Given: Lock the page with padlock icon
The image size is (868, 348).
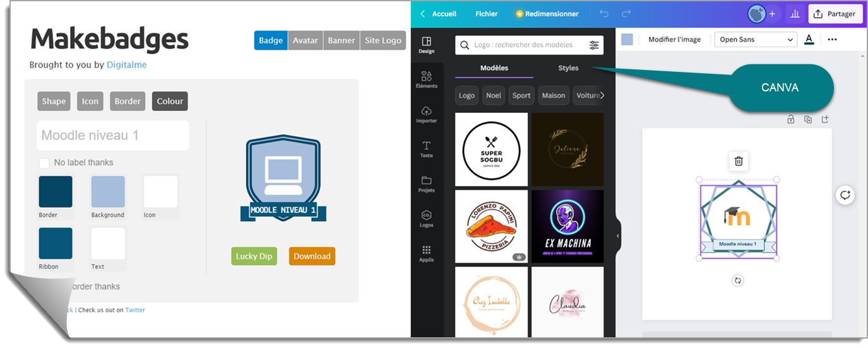Looking at the screenshot, I should [x=790, y=119].
